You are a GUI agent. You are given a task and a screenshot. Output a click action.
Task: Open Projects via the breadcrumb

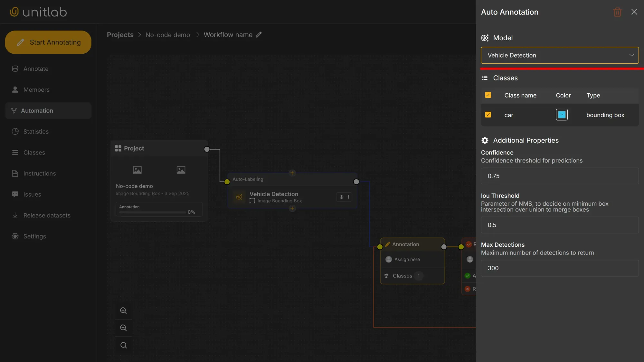pyautogui.click(x=120, y=34)
